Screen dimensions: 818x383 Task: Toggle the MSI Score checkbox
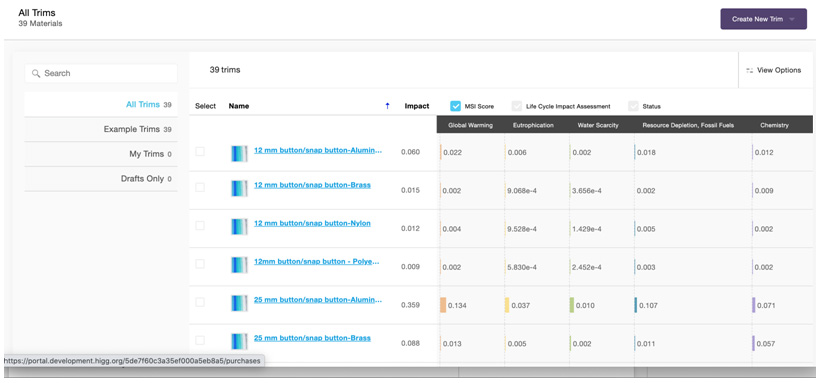[x=455, y=106]
